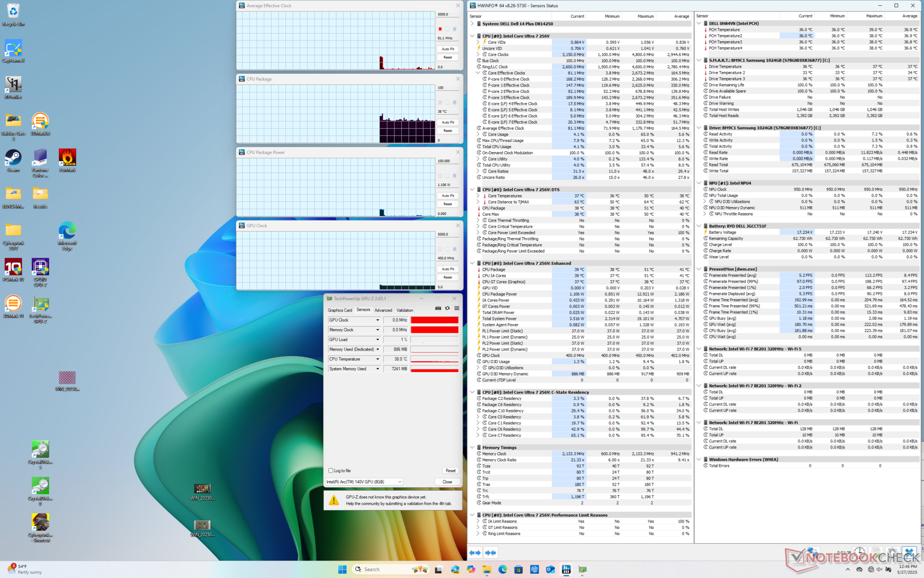The image size is (924, 578).
Task: Expand the Core VIDs row
Action: tap(478, 42)
